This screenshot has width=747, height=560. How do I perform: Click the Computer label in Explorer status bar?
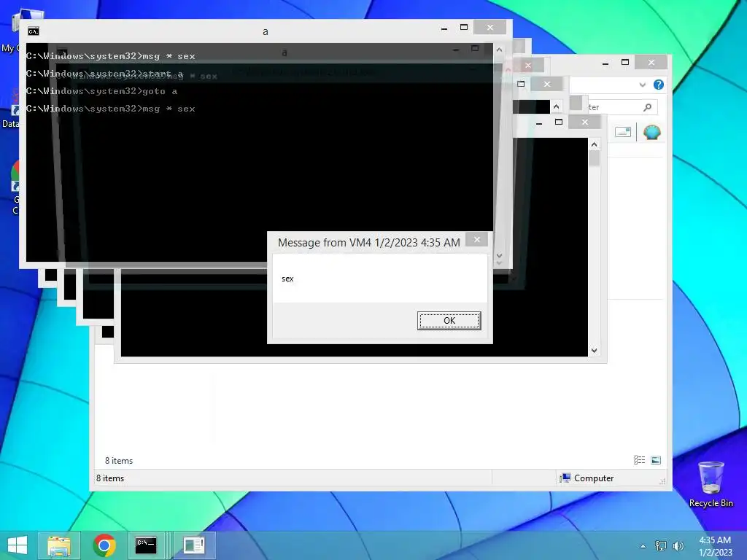pos(594,478)
